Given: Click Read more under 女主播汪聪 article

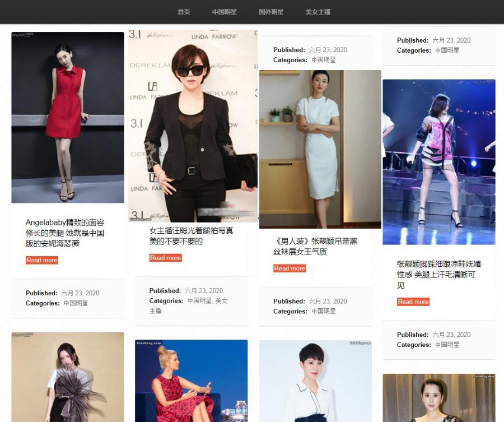Looking at the screenshot, I should pyautogui.click(x=166, y=258).
